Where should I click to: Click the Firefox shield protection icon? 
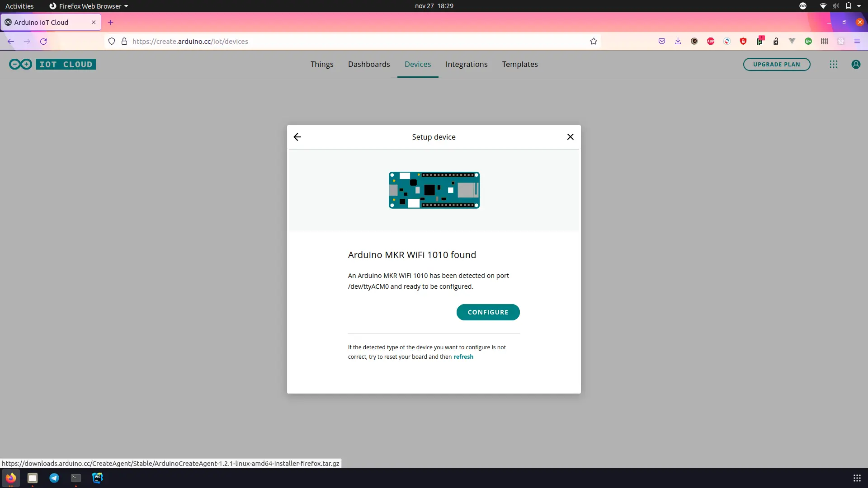pos(112,41)
